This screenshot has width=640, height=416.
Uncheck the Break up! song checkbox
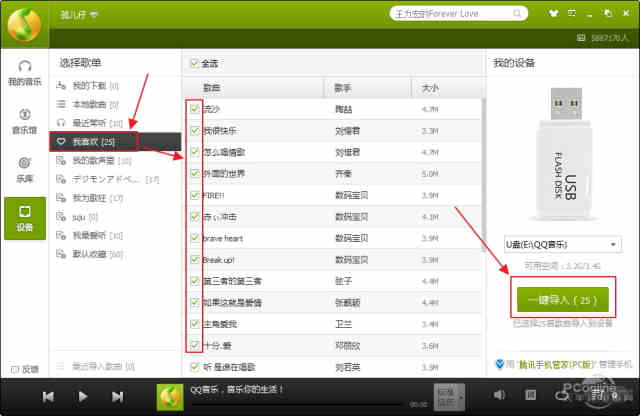tap(195, 259)
